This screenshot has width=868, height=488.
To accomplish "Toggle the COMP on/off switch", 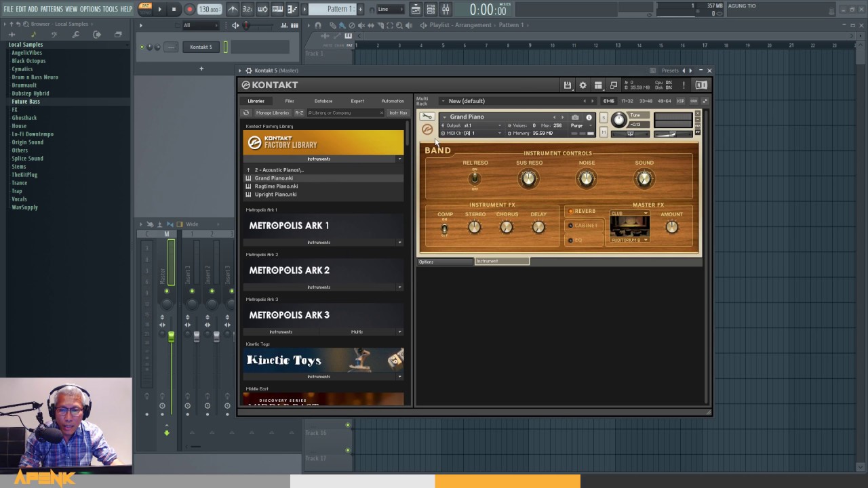I will tap(445, 228).
